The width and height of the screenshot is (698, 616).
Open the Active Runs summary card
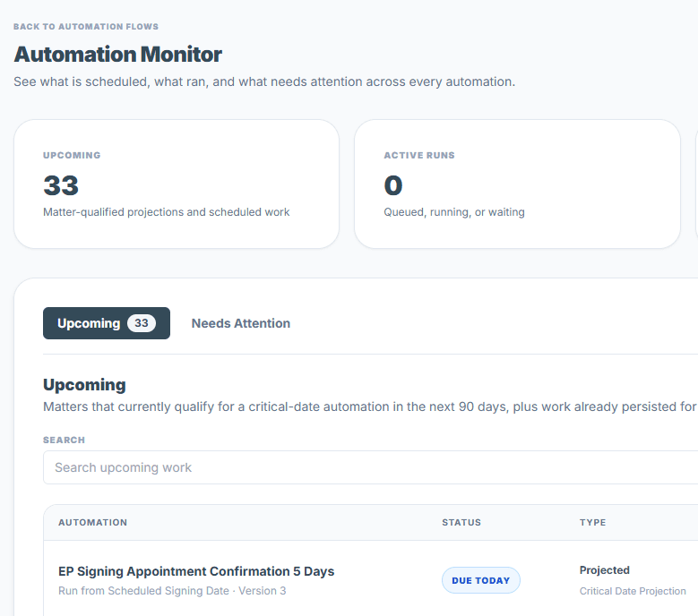[517, 184]
